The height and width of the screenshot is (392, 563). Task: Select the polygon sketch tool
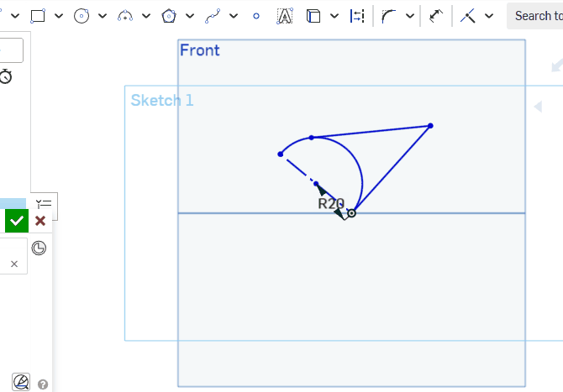coord(169,16)
